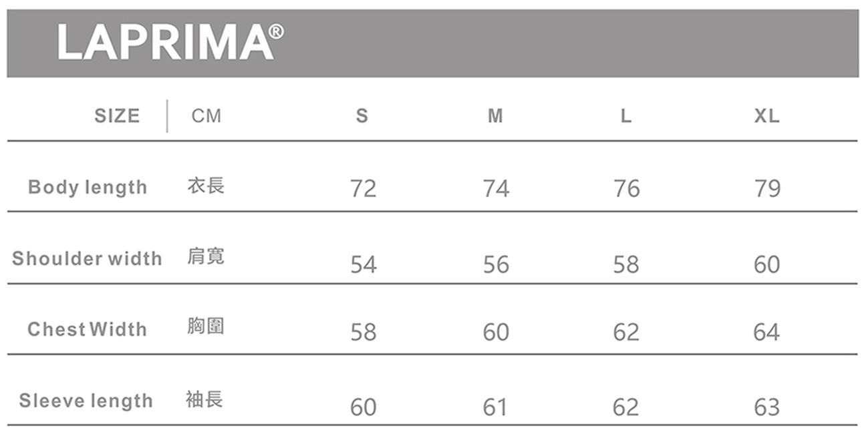Select the M size column header
The height and width of the screenshot is (442, 868).
click(495, 116)
